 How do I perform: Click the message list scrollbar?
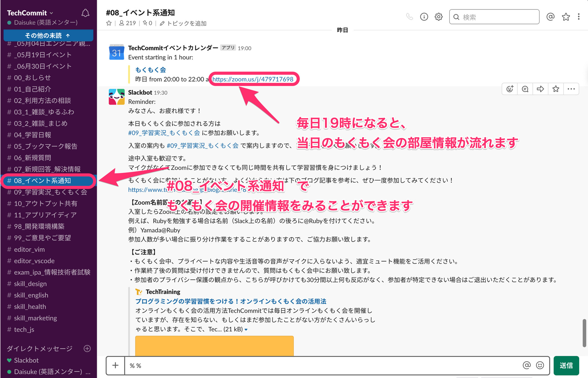pos(584,333)
